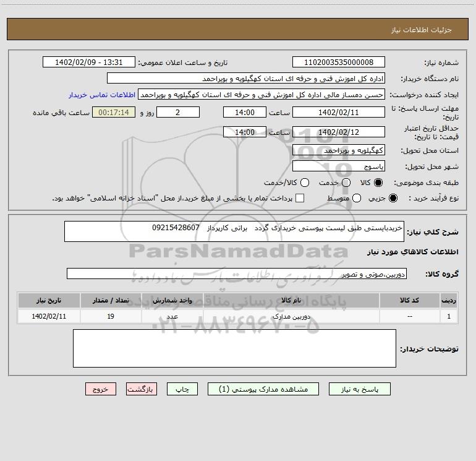Select the دوربین مدارک table row
Image resolution: width=476 pixels, height=461 pixels.
[238, 316]
